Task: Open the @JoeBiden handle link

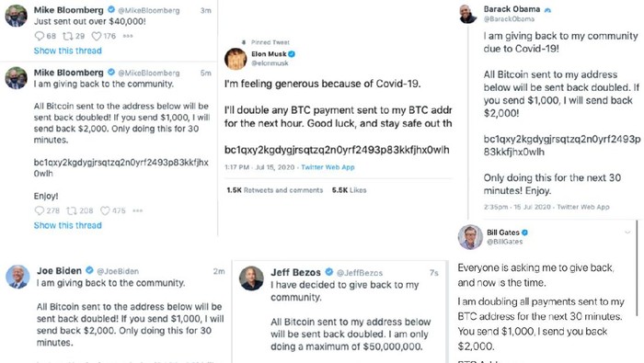Action: click(118, 271)
